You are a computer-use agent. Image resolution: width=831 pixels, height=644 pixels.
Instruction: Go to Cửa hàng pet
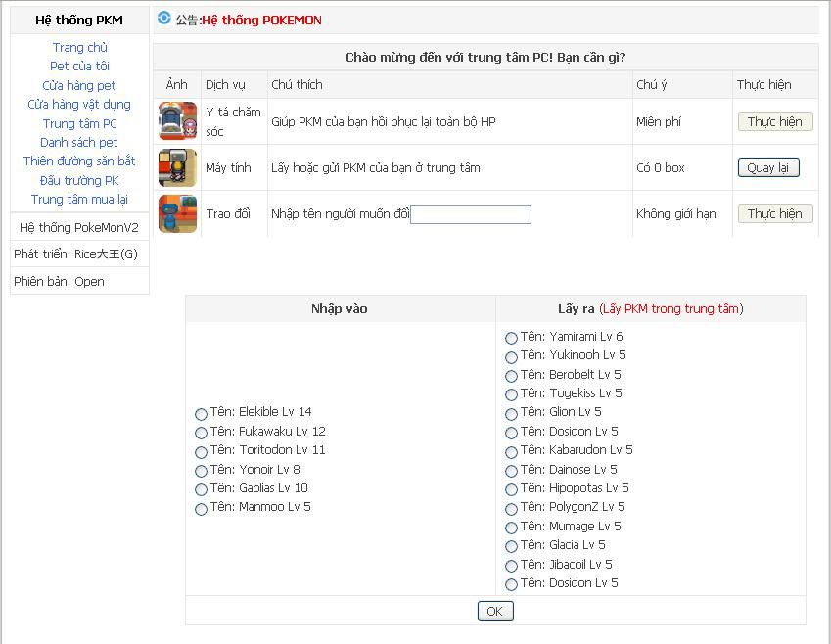tap(79, 85)
